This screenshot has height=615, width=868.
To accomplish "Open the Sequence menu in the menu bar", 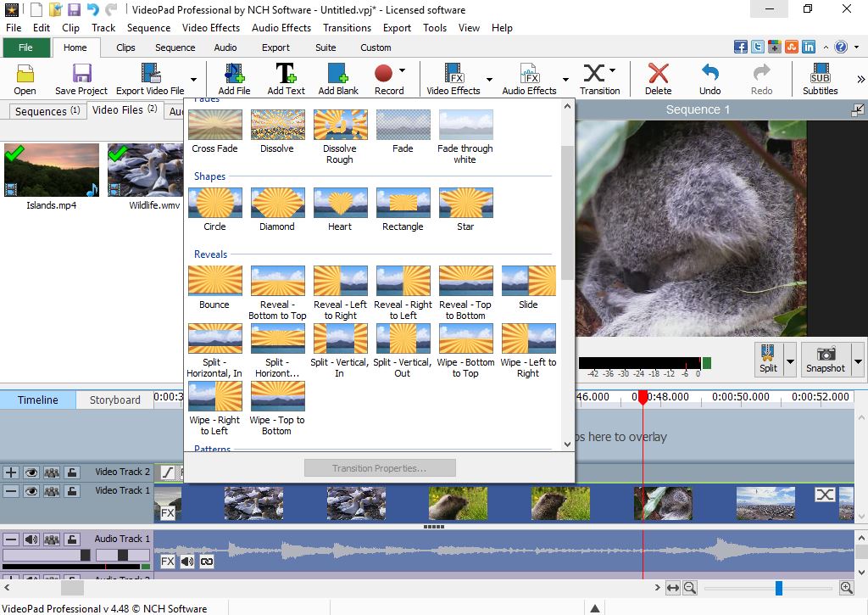I will tap(148, 28).
